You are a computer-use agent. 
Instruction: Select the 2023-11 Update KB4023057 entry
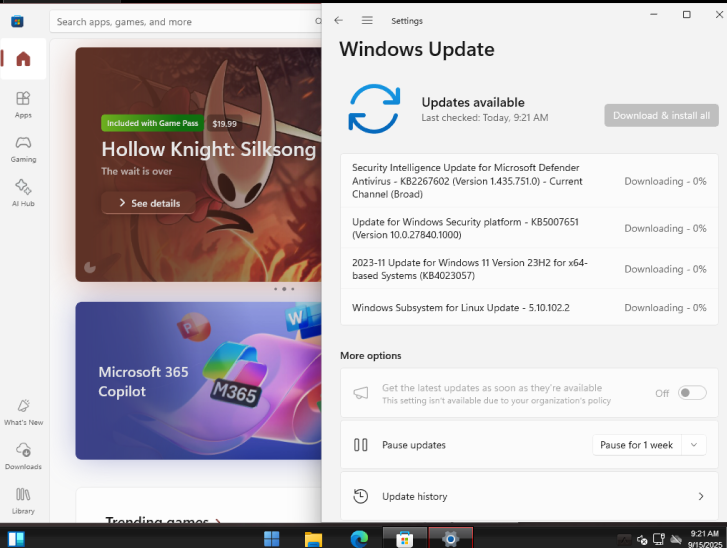point(529,269)
